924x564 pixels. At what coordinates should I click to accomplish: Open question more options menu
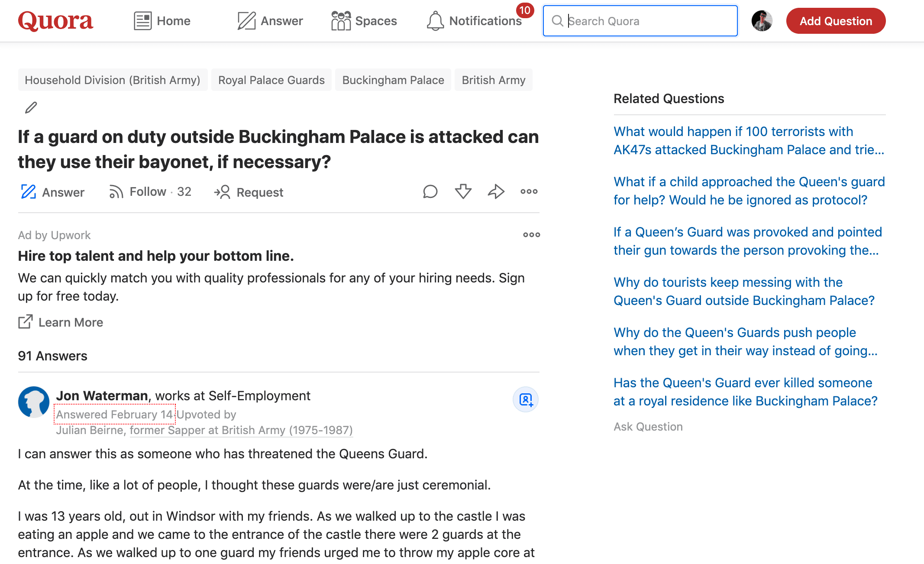pos(529,191)
